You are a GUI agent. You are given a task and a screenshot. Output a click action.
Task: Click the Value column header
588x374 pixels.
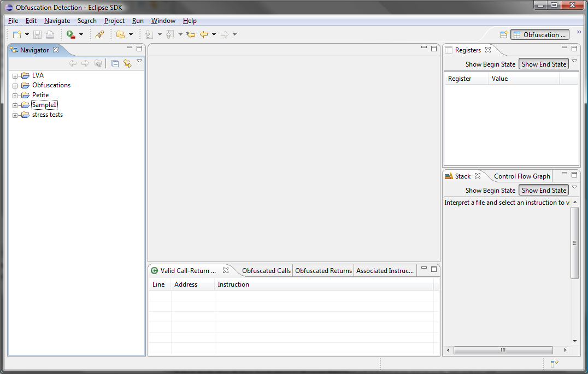(x=524, y=79)
